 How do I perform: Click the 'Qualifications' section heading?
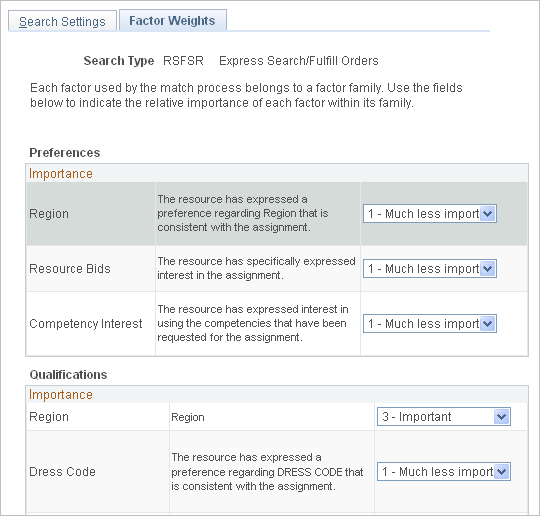point(68,374)
